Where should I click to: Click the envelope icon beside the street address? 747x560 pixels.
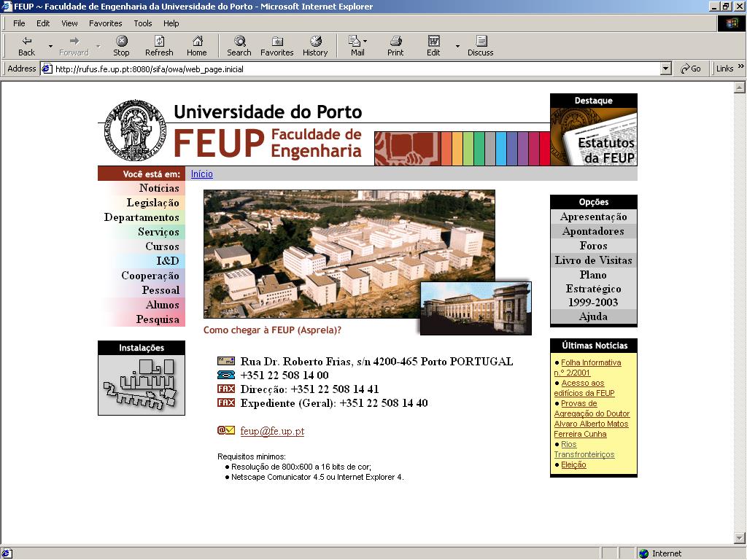[226, 361]
